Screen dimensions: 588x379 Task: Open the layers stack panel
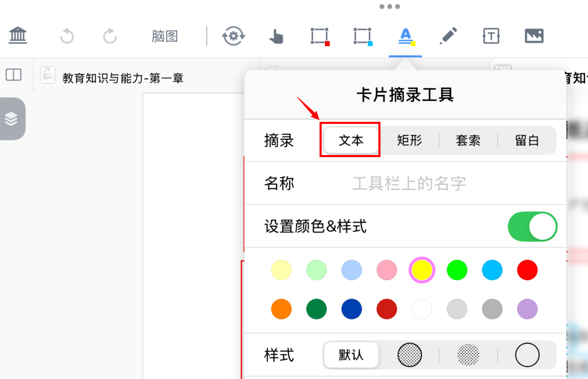(x=12, y=118)
